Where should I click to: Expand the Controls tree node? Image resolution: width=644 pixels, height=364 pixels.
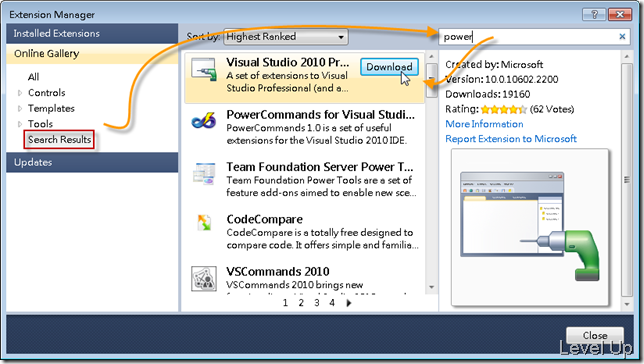click(x=20, y=93)
